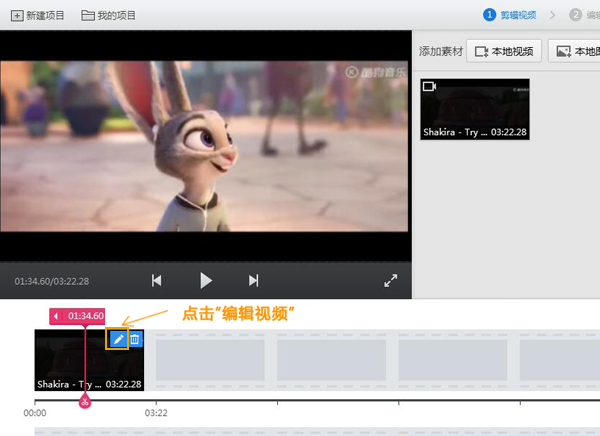
Task: Jump to previous frame with skip-back control
Action: click(157, 281)
